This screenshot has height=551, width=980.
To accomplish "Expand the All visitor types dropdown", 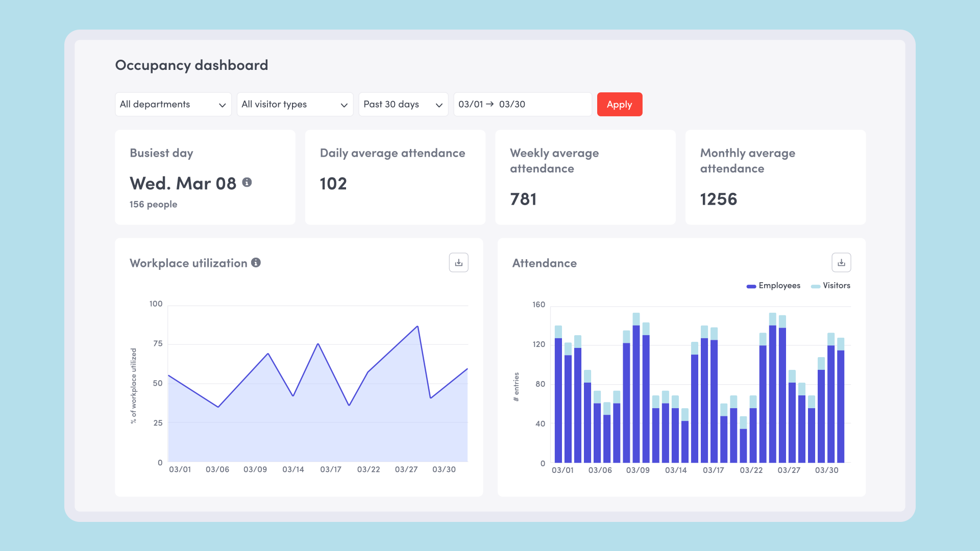I will (x=295, y=105).
